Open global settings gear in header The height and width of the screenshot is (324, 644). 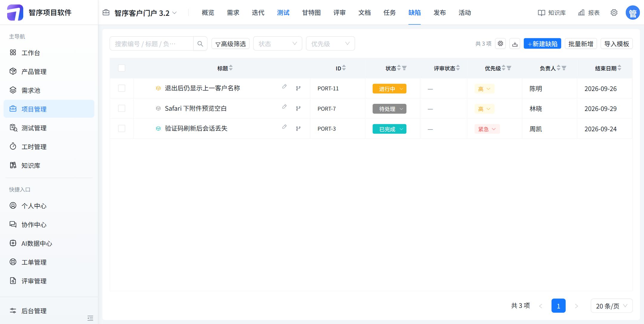[x=614, y=13]
